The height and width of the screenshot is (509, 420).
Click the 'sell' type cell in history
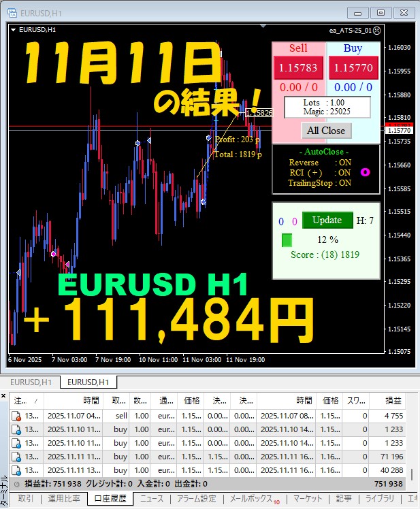[x=116, y=416]
